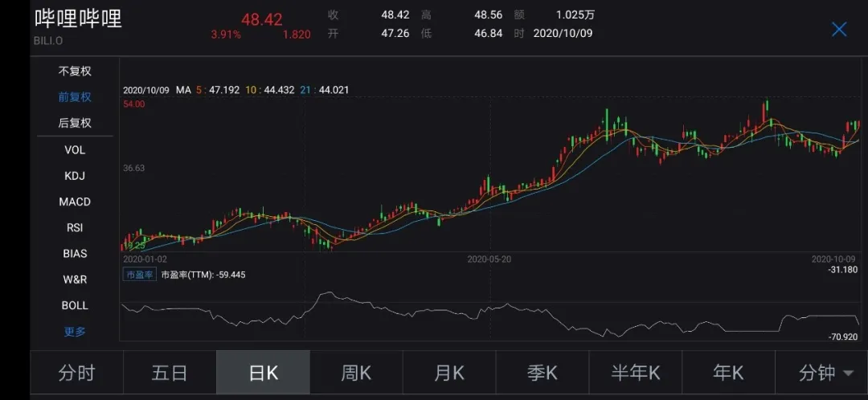
Task: Expand the 分钟 minute interval dropdown
Action: pyautogui.click(x=821, y=373)
